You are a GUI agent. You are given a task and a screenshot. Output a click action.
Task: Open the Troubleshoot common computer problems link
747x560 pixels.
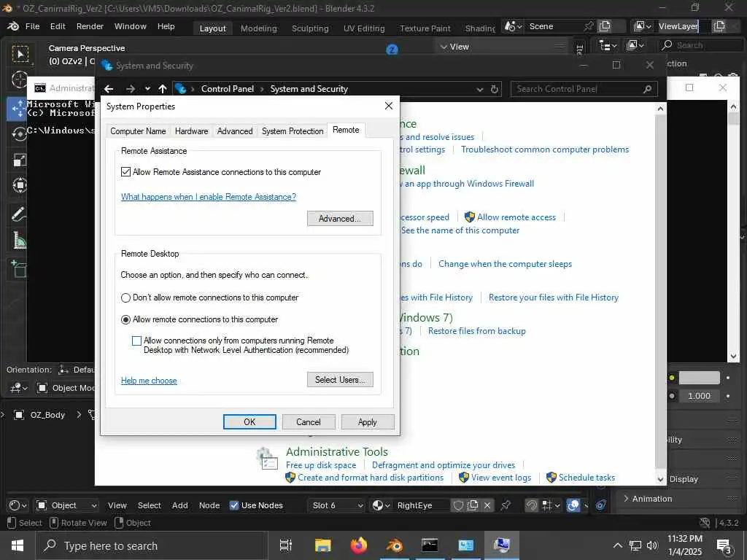coord(545,149)
